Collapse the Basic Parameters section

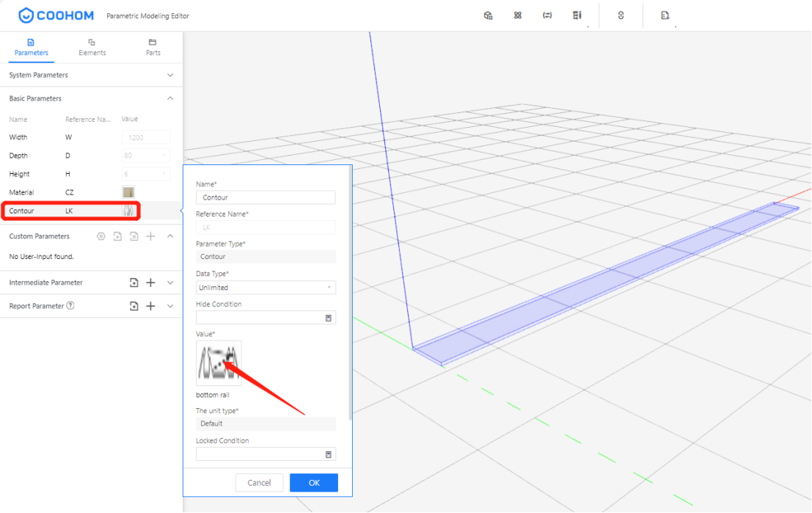pyautogui.click(x=170, y=98)
